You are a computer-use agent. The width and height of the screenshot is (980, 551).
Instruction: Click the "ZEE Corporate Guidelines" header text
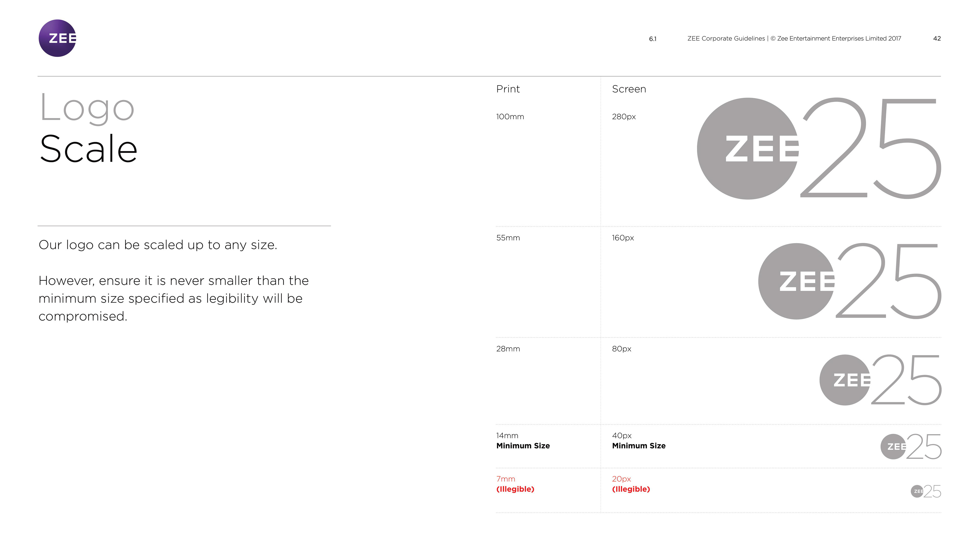[x=726, y=39]
